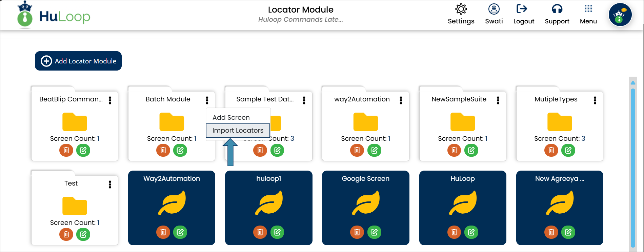
Task: Edit the Test module
Action: [x=83, y=234]
